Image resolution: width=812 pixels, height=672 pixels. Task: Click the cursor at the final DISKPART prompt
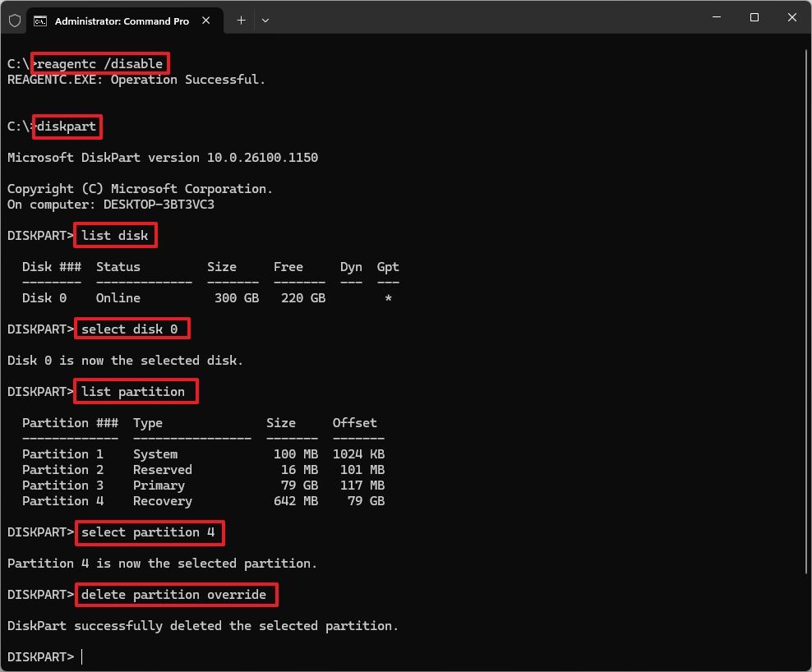point(82,656)
